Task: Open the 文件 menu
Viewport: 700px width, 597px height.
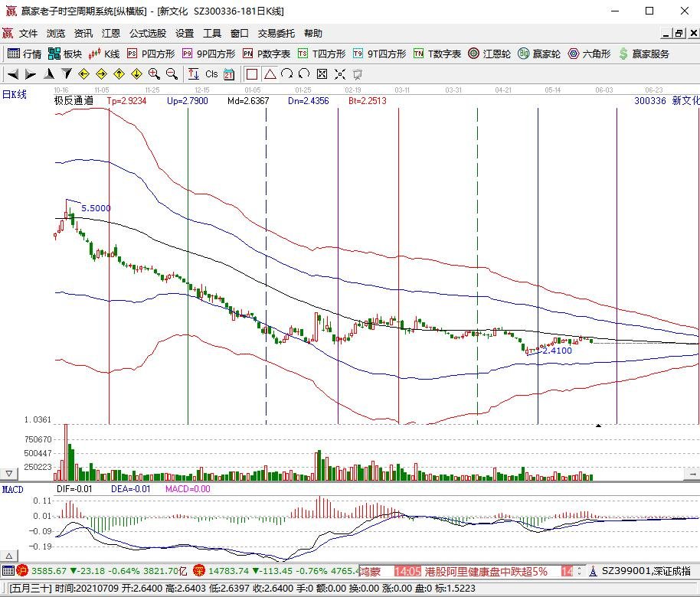Action: point(28,34)
